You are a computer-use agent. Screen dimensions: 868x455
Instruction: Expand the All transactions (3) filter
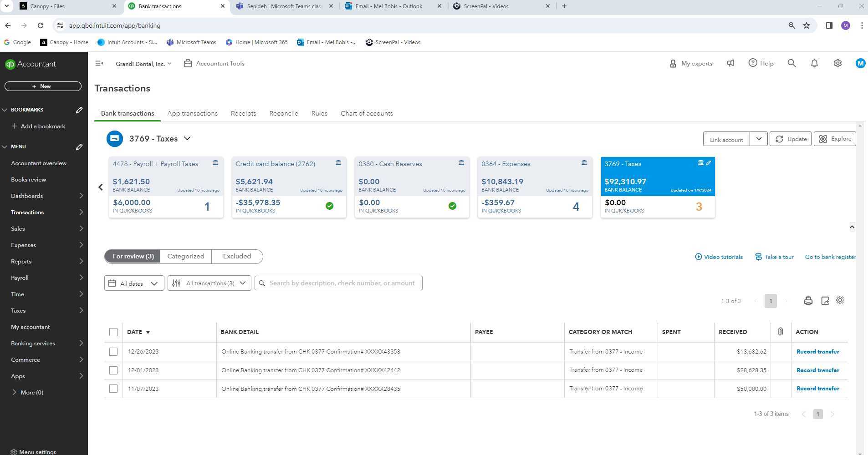pos(209,283)
